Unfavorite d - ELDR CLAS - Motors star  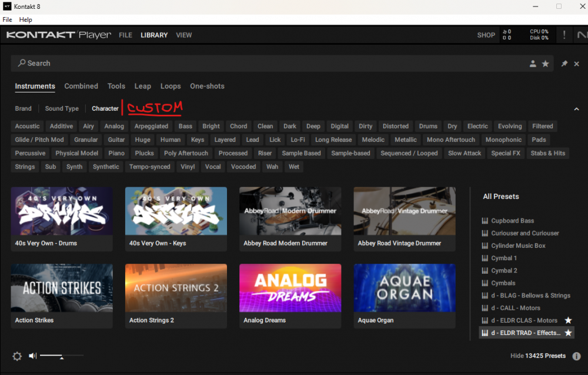[x=568, y=320]
